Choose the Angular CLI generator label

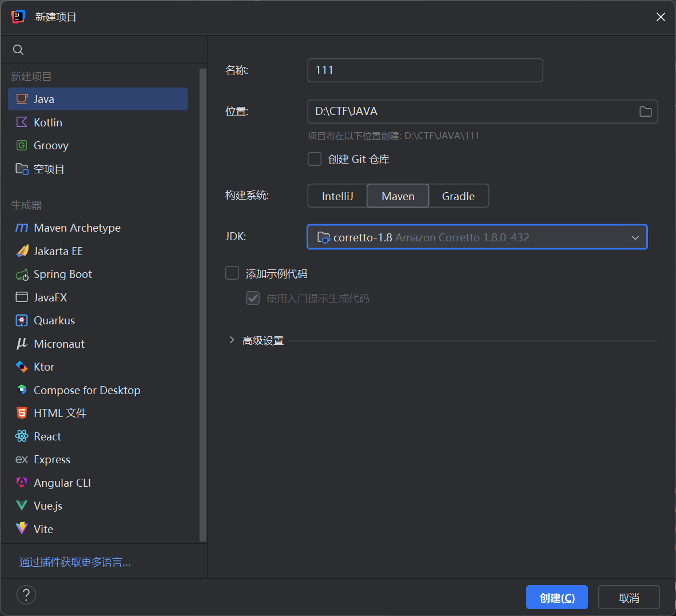[62, 483]
